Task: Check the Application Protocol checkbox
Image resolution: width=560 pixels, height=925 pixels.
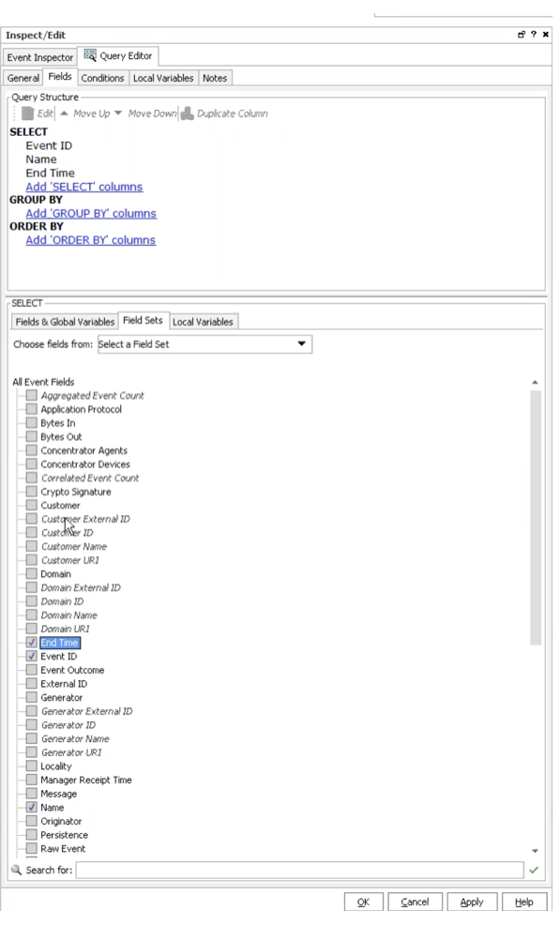Action: [32, 409]
